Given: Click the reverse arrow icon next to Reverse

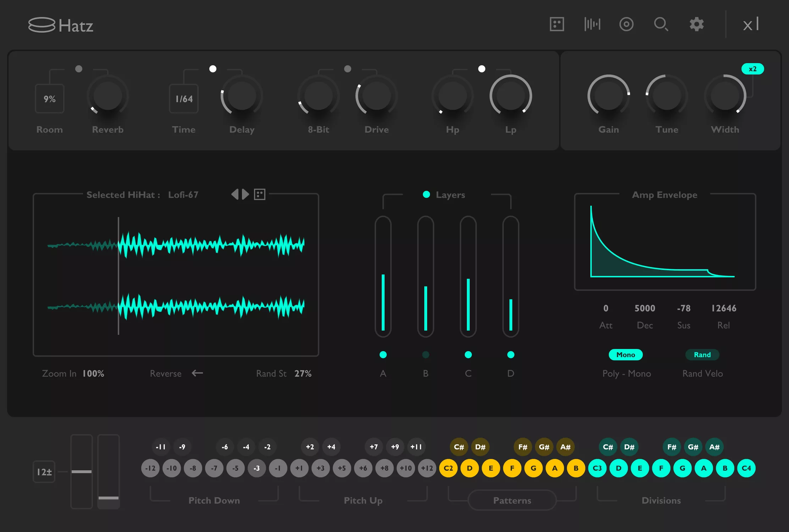Looking at the screenshot, I should coord(197,373).
